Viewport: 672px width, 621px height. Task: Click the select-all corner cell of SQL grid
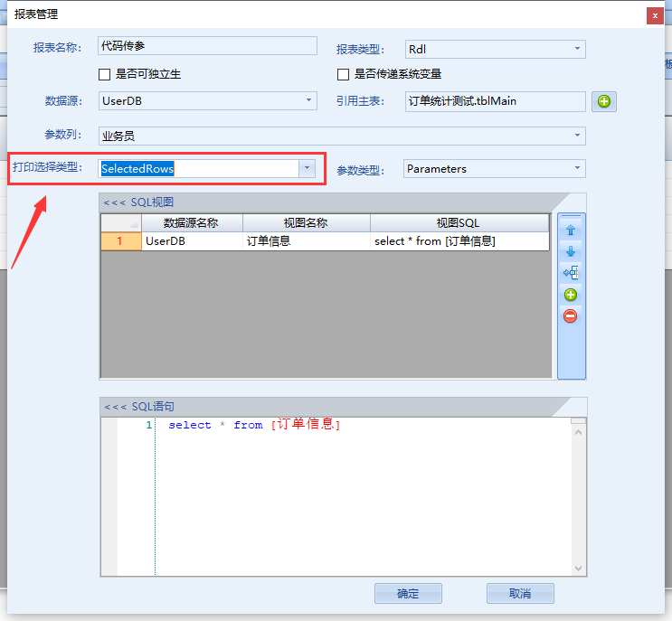point(121,223)
